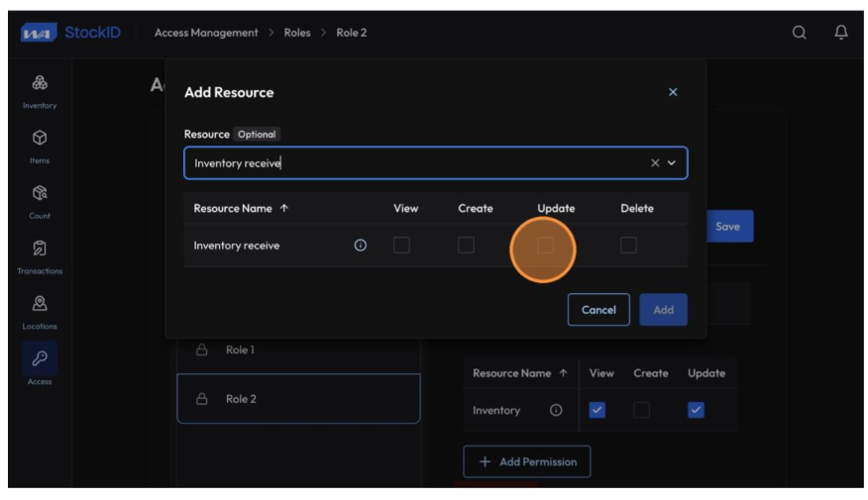The image size is (868, 500).
Task: Uncheck Update for Inventory permission
Action: 696,410
